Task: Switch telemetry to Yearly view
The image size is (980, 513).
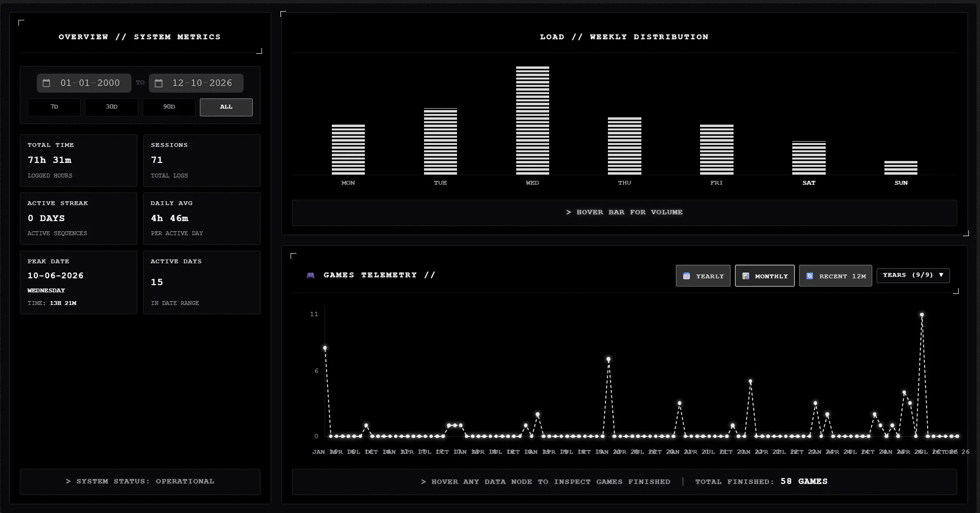Action: click(x=703, y=276)
